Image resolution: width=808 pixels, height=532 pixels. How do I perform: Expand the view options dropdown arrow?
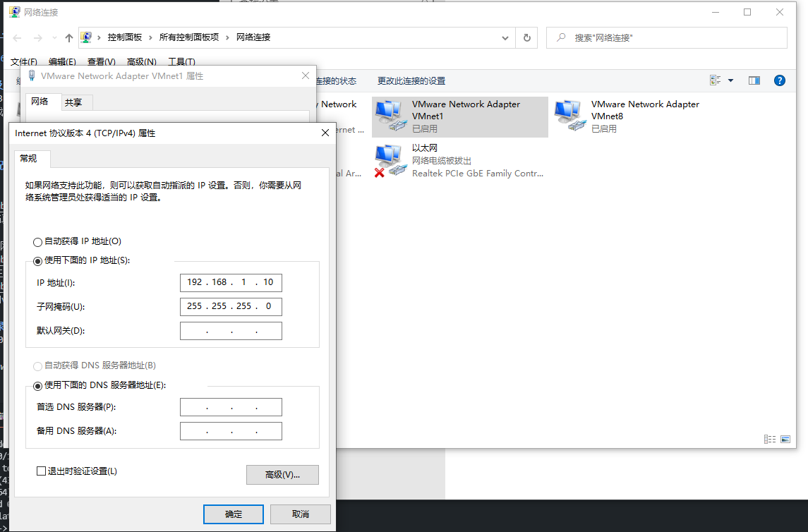click(x=730, y=80)
